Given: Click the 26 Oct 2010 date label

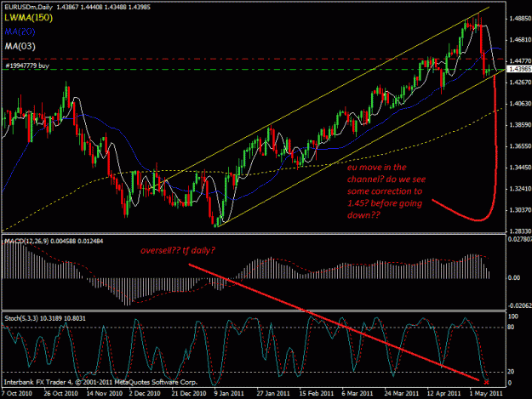Looking at the screenshot, I should pyautogui.click(x=60, y=394).
